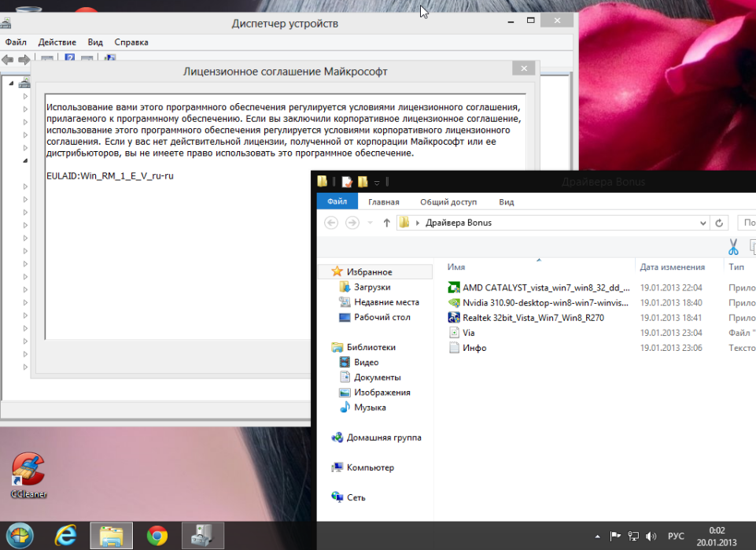
Task: Switch to the Общий доступ ribbon tab
Action: [448, 202]
